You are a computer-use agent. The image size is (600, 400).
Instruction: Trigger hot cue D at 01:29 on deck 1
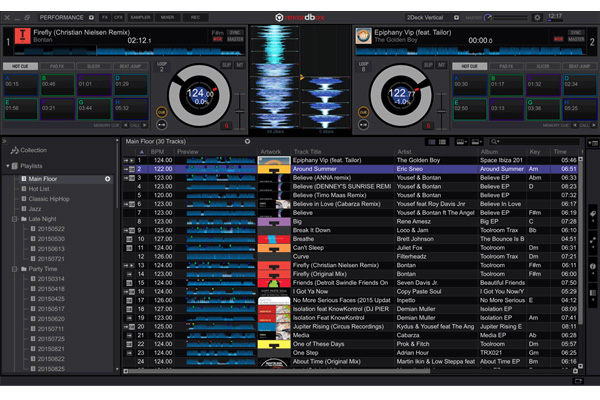tap(130, 85)
